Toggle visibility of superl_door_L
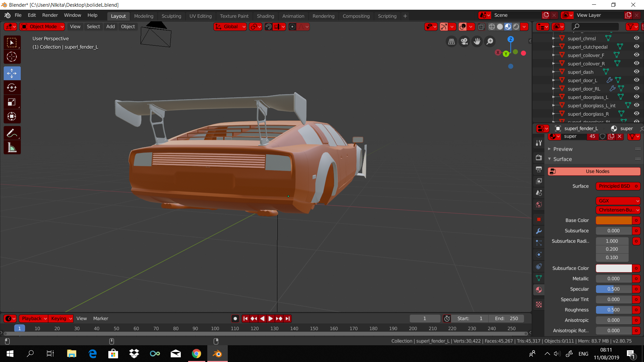This screenshot has width=644, height=362. (x=636, y=80)
